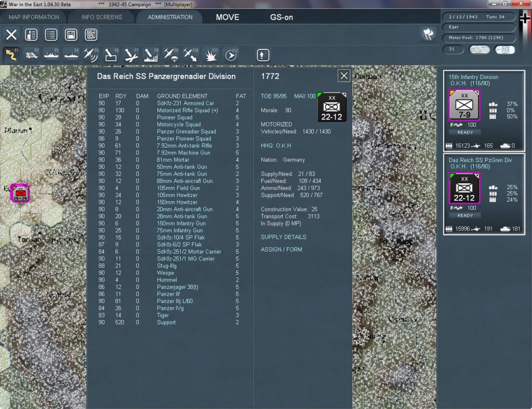Open the INFO SCREENS tab
This screenshot has width=532, height=409.
[x=101, y=17]
